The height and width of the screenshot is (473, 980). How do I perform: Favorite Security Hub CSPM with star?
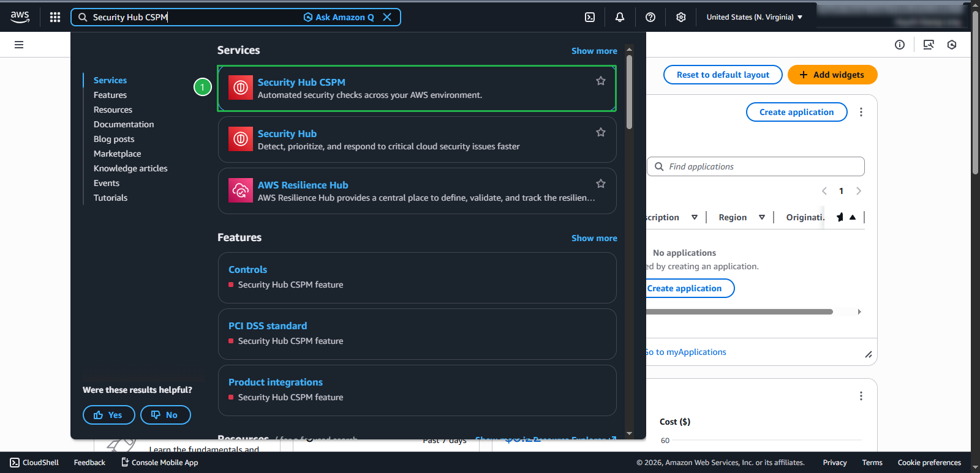[601, 81]
